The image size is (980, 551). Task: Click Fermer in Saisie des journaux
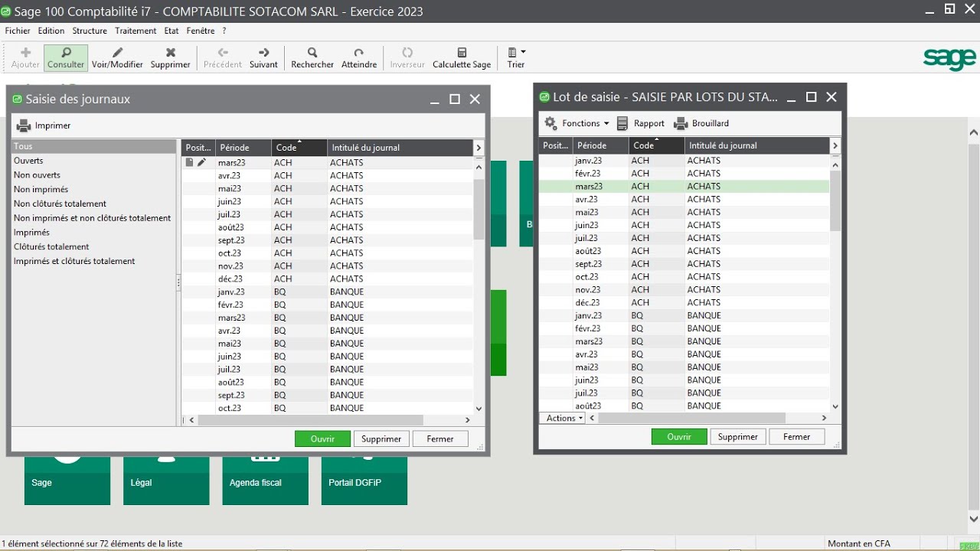point(440,439)
